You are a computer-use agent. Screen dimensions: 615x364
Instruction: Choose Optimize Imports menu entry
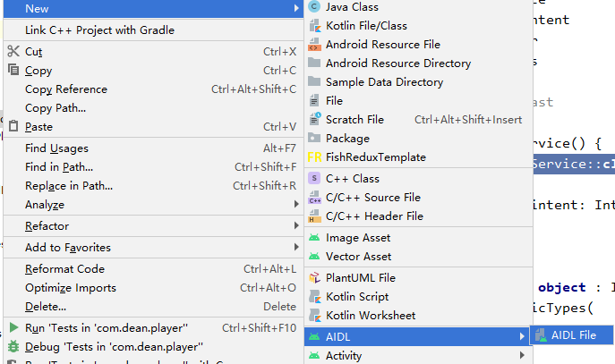click(x=153, y=288)
